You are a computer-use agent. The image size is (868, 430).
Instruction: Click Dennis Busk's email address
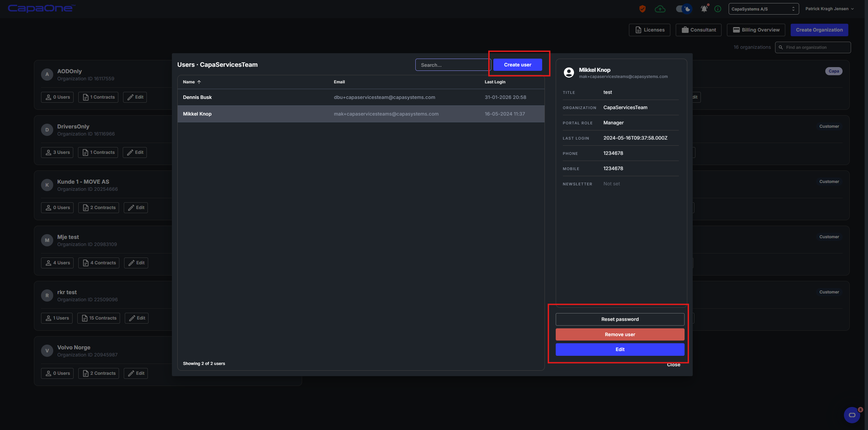click(x=384, y=97)
